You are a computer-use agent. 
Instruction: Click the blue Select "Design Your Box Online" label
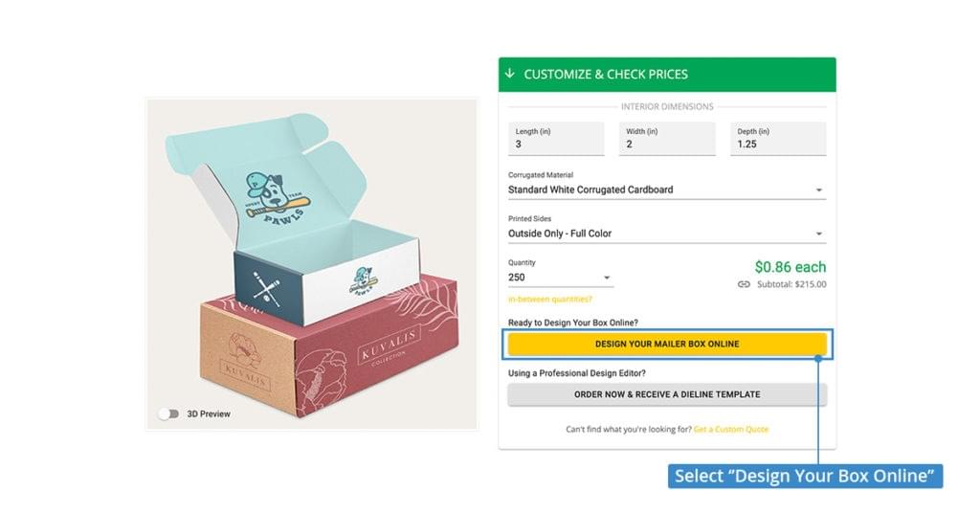click(805, 476)
